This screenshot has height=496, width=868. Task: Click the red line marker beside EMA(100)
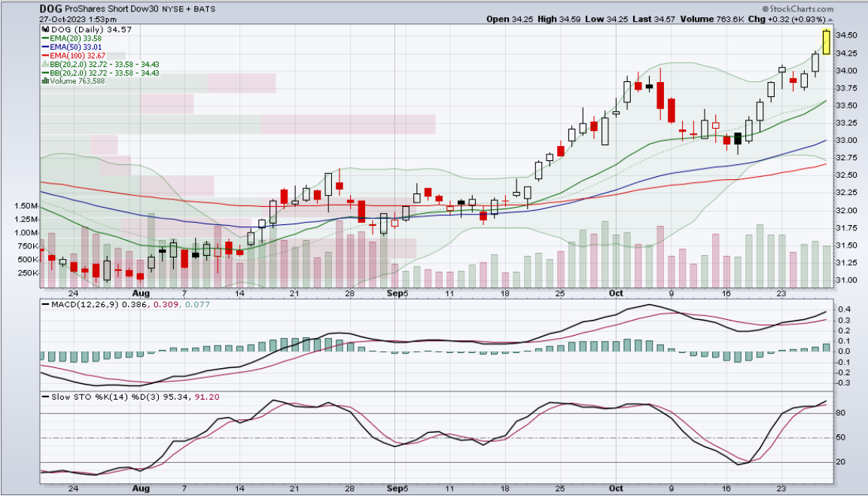[45, 56]
